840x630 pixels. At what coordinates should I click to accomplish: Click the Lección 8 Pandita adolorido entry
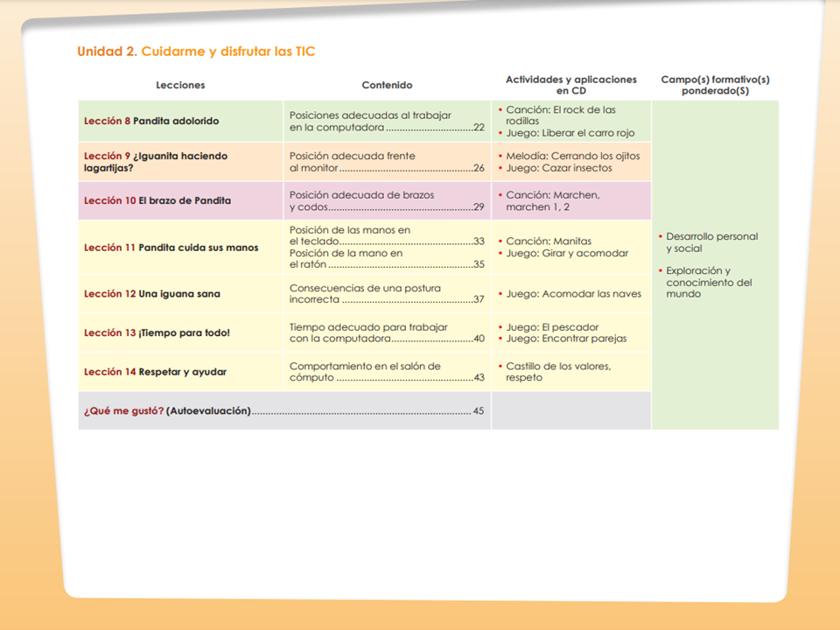151,121
